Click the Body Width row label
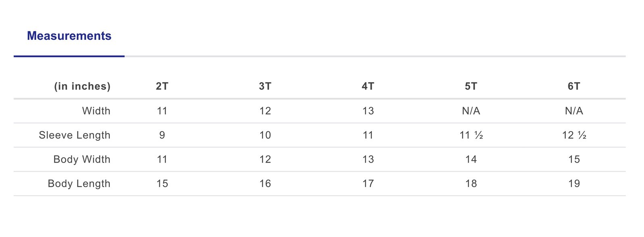The image size is (644, 237). click(82, 159)
